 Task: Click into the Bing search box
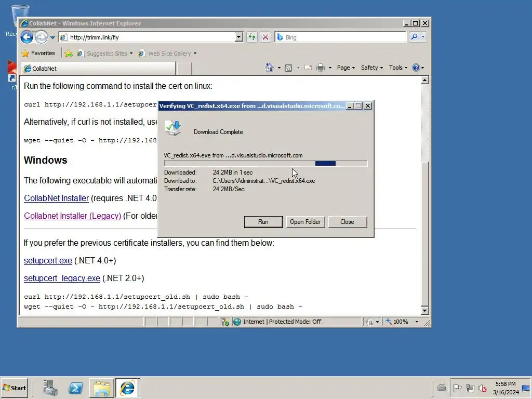click(x=340, y=37)
